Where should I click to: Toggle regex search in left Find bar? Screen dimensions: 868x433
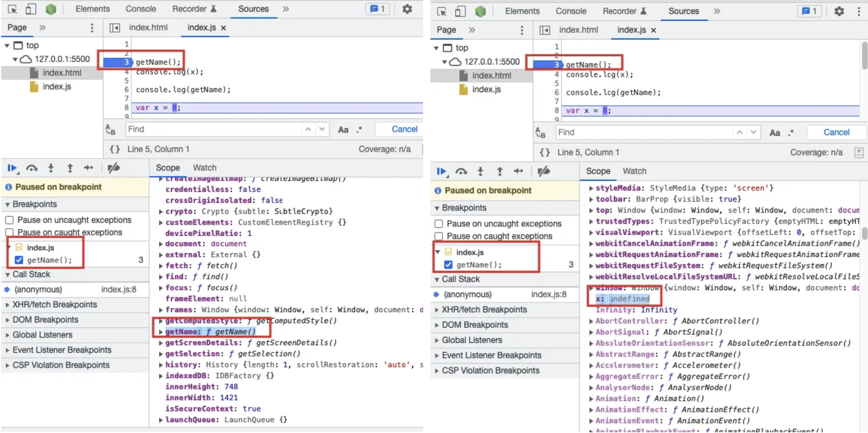point(359,130)
